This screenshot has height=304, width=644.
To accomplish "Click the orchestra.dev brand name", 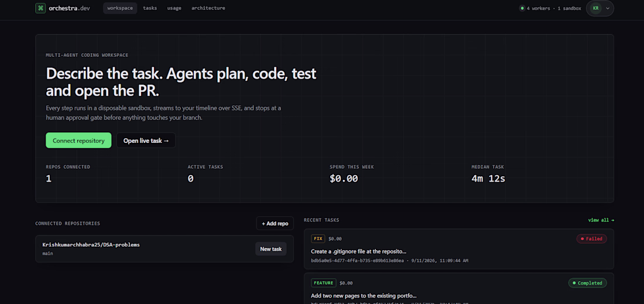I will [x=69, y=8].
